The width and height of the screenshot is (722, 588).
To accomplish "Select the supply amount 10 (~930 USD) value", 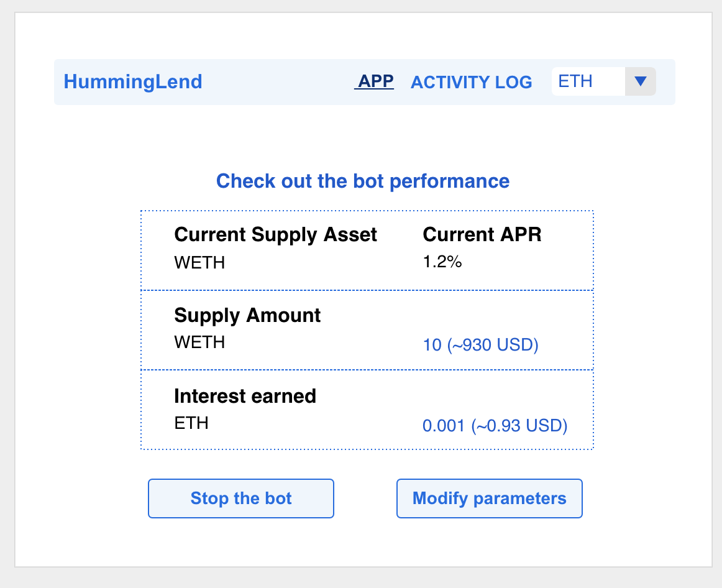I will coord(480,344).
